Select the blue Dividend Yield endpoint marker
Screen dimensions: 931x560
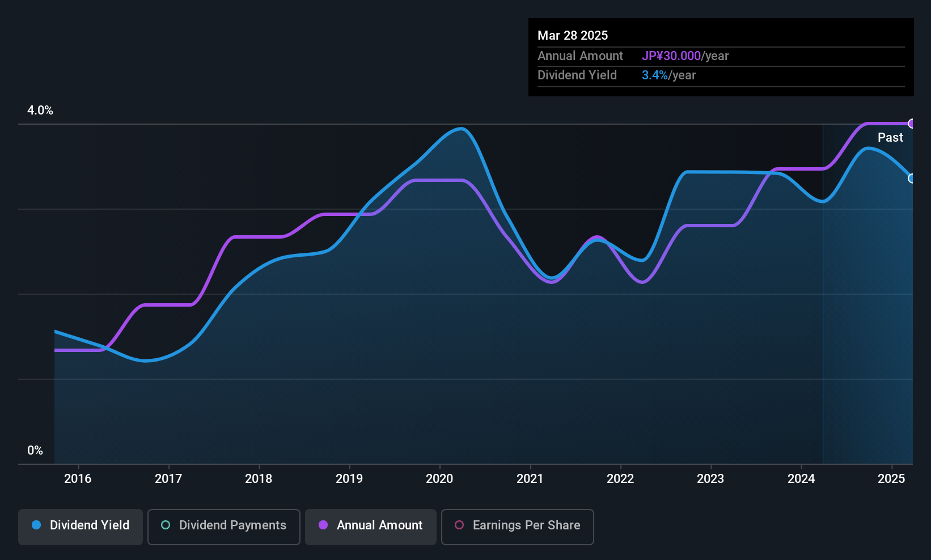pos(912,179)
